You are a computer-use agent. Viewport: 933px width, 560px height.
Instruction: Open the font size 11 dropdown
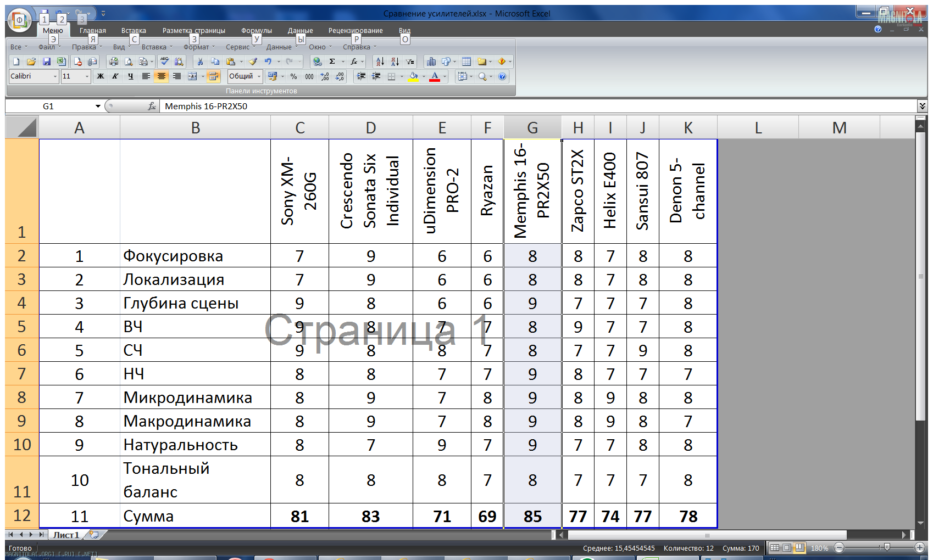coord(87,76)
